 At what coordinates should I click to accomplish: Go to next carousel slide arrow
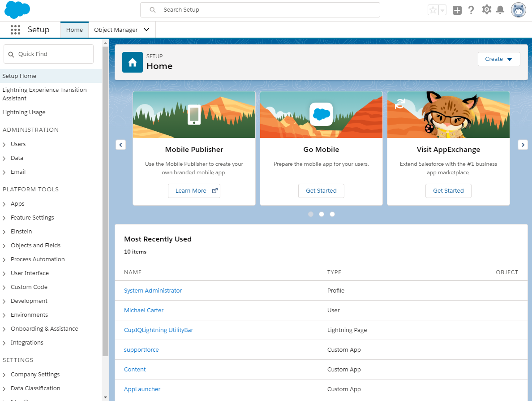(x=523, y=145)
